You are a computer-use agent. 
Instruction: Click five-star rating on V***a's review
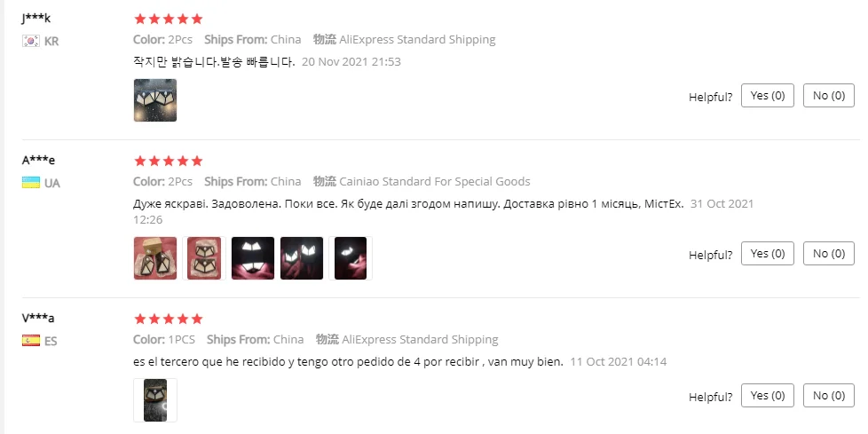(x=169, y=319)
